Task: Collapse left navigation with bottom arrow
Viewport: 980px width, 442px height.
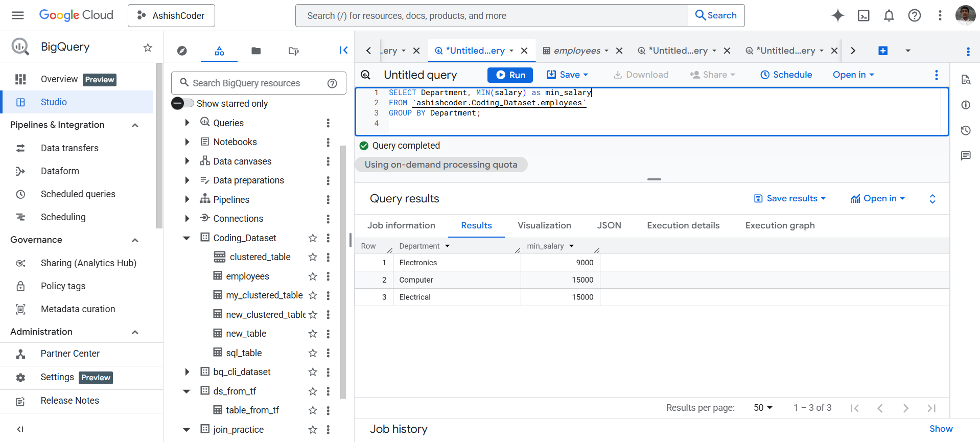Action: click(x=20, y=429)
